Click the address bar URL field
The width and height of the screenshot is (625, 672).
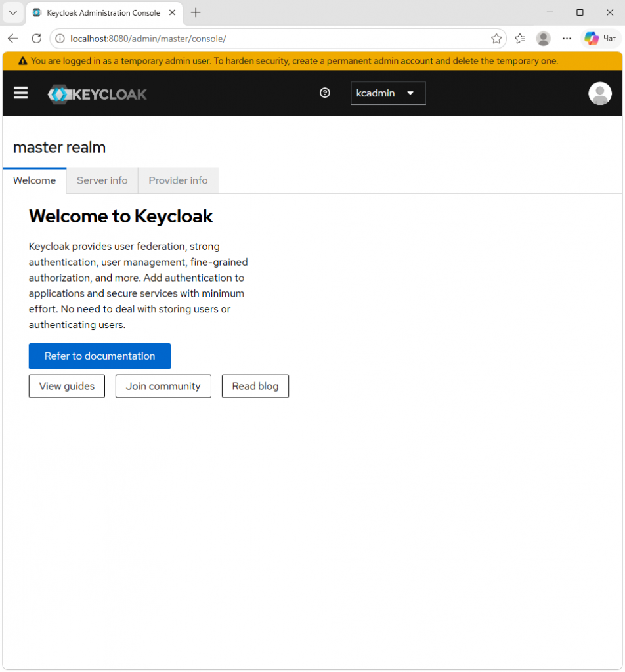tap(278, 39)
